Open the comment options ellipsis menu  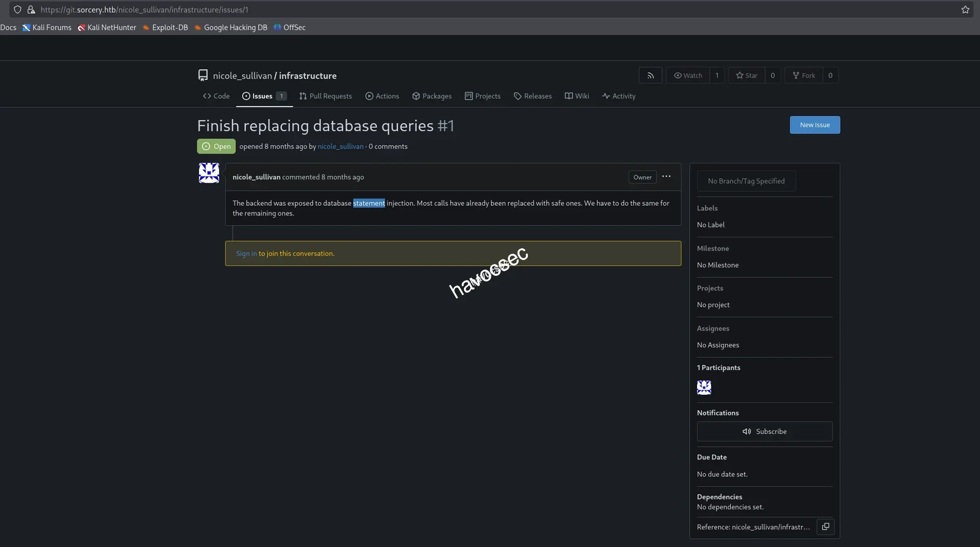[666, 177]
